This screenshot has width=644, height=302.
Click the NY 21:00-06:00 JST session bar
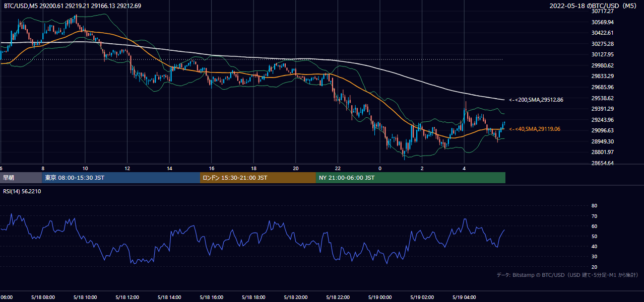click(411, 178)
